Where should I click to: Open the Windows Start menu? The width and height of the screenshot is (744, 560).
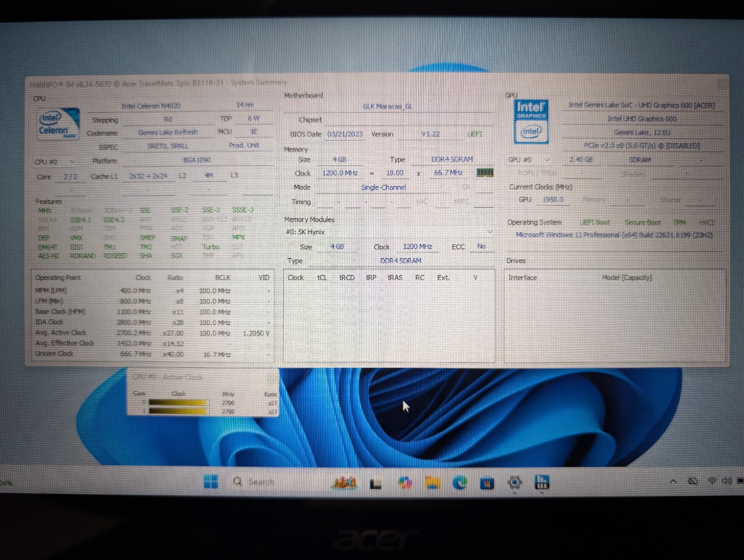pos(211,482)
